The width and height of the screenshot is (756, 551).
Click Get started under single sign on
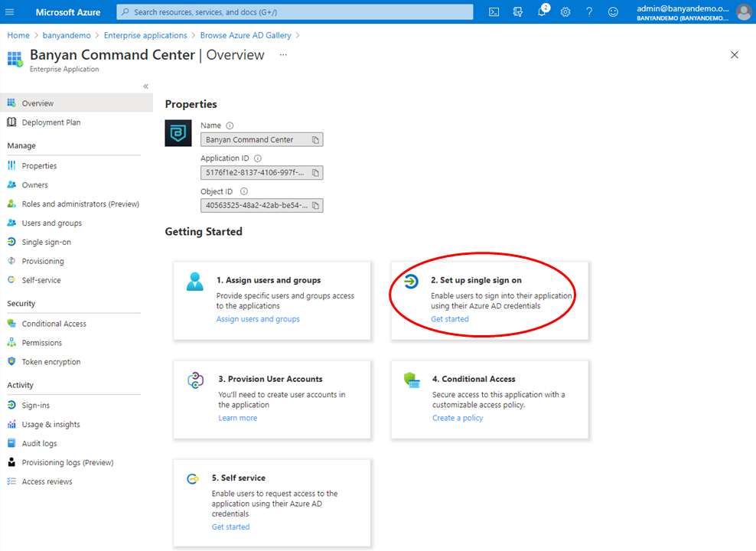click(x=449, y=319)
